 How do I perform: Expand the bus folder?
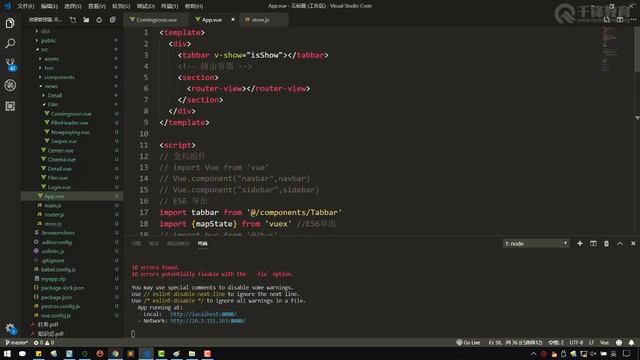pos(49,68)
